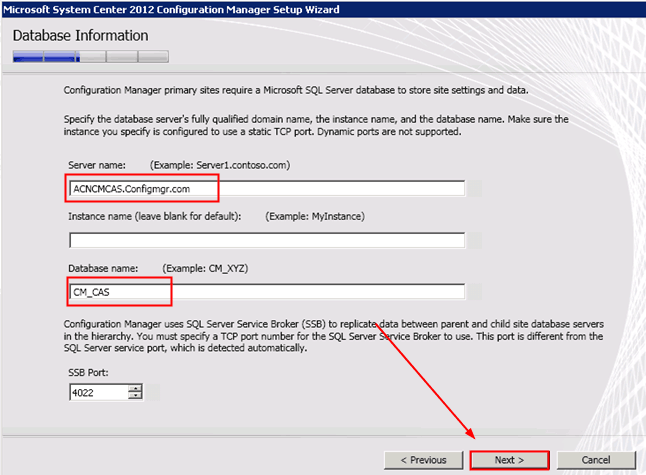Click 'Instance name (leave blank for default):' label
The height and width of the screenshot is (475, 646).
(154, 216)
